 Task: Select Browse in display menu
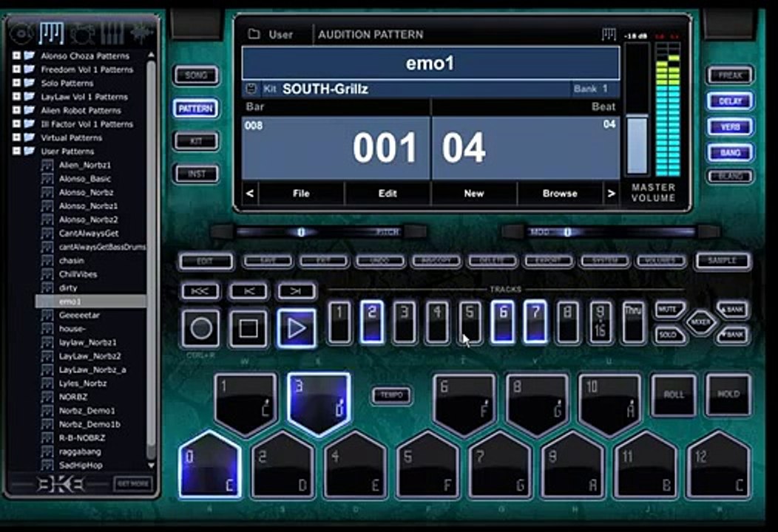click(x=560, y=194)
